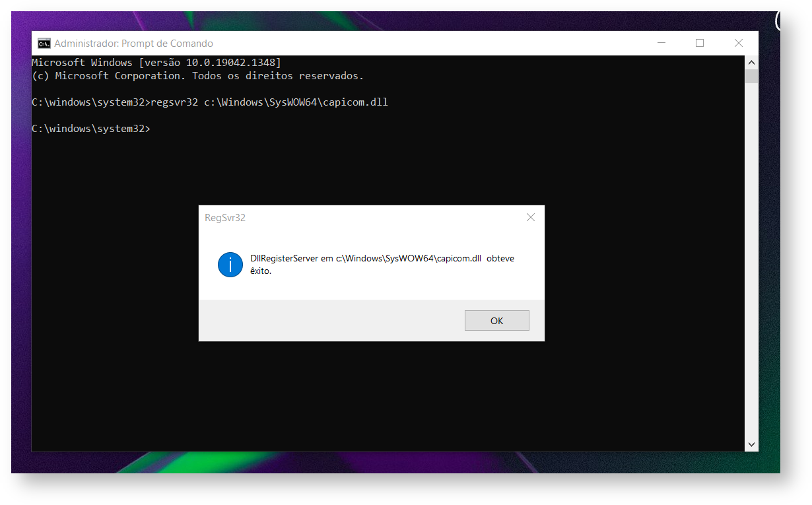The height and width of the screenshot is (505, 812).
Task: Open the Command Prompt system menu icon
Action: (x=44, y=44)
